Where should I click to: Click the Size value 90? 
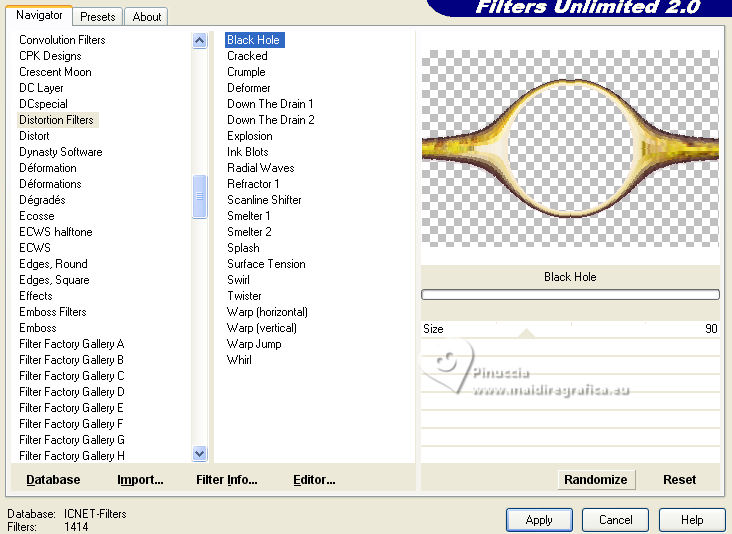(x=711, y=329)
